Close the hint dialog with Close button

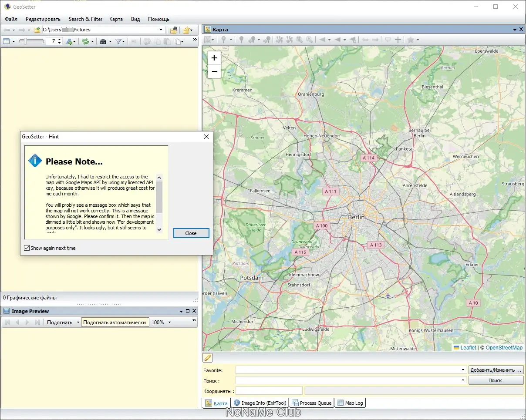[x=191, y=233]
